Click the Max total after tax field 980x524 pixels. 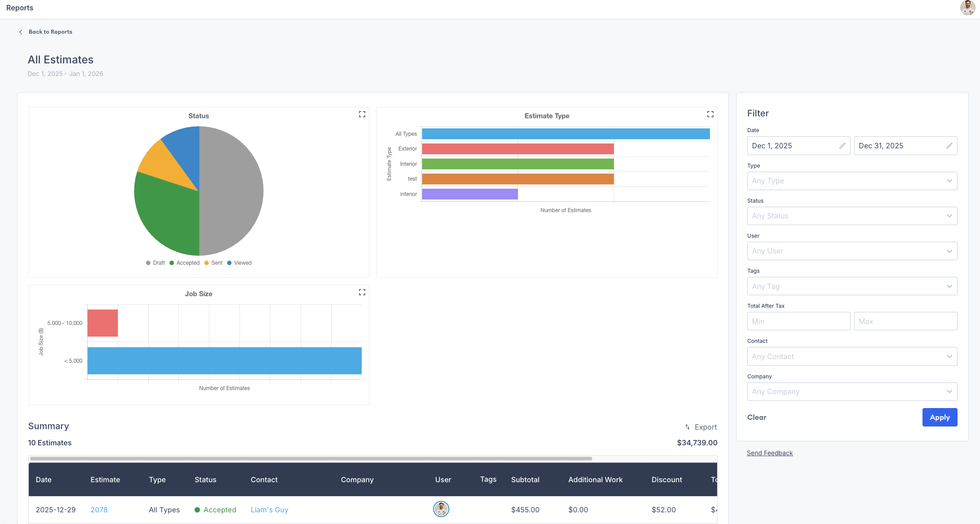(x=905, y=321)
